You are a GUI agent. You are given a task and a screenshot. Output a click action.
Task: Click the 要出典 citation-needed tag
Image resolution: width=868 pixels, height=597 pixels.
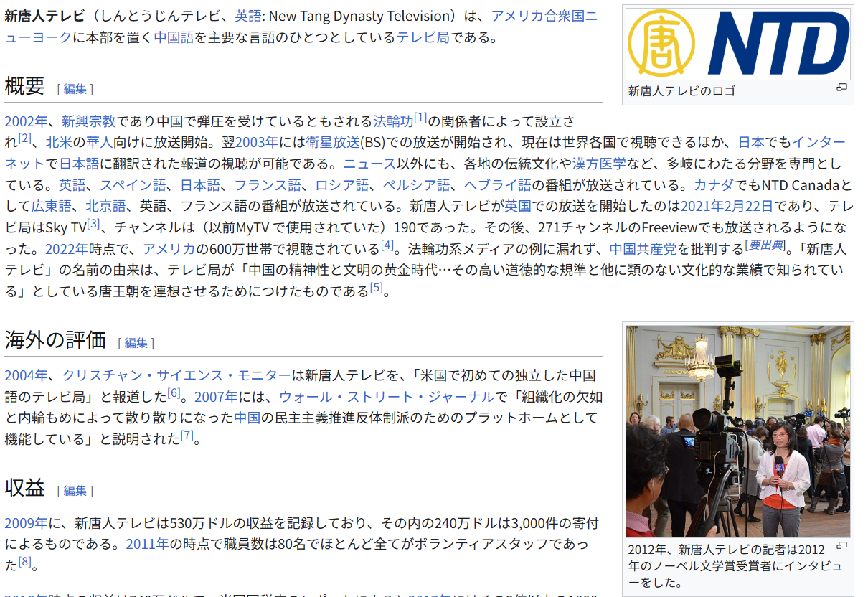coord(765,245)
